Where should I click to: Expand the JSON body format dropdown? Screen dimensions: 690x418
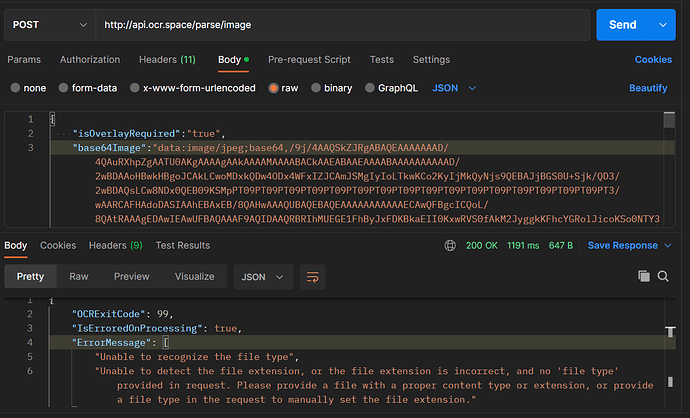tap(454, 88)
